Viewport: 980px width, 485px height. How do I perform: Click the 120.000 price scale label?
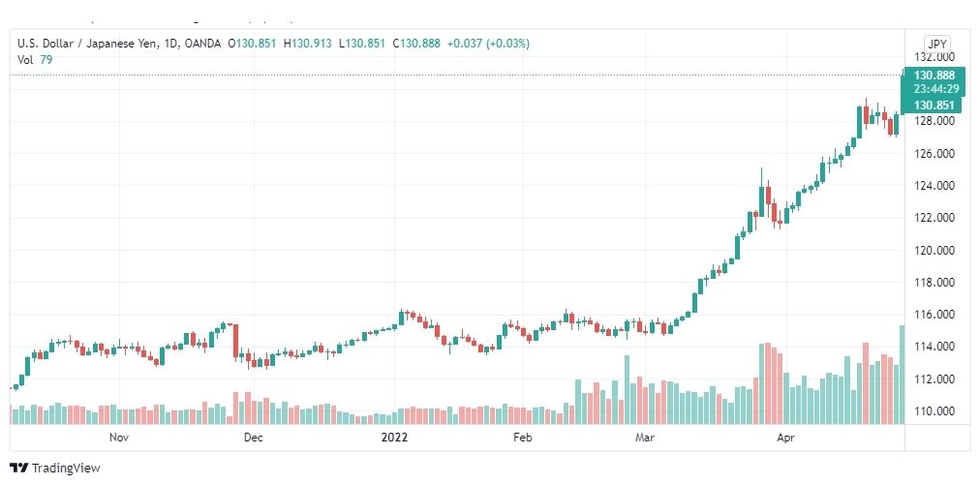point(936,250)
